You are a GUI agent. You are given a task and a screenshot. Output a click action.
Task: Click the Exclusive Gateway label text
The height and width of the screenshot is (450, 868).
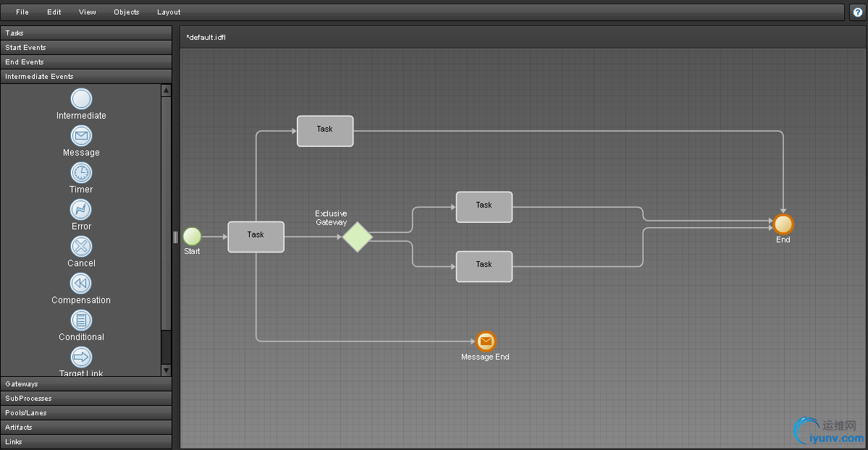[331, 218]
